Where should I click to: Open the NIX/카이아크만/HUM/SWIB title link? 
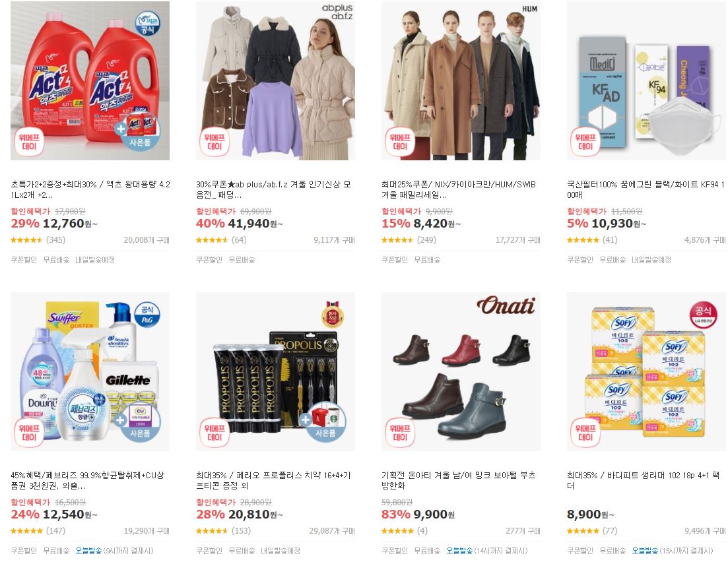(x=459, y=189)
